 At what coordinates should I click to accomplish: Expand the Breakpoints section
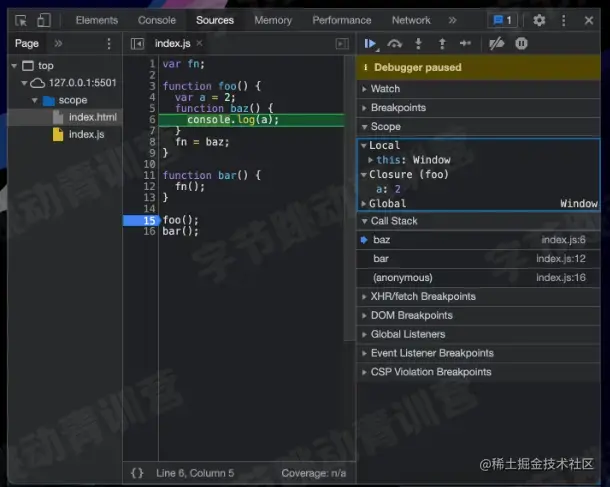(x=478, y=108)
